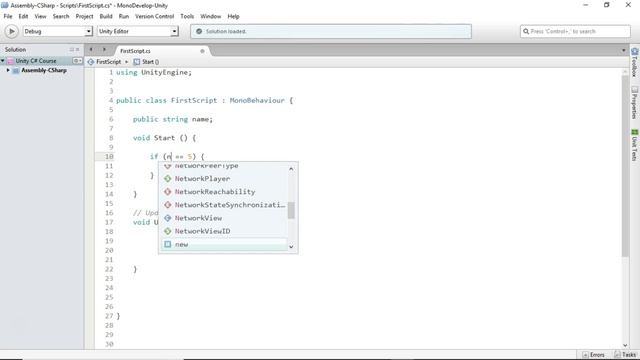
Task: Close the Solution pad
Action: click(78, 49)
